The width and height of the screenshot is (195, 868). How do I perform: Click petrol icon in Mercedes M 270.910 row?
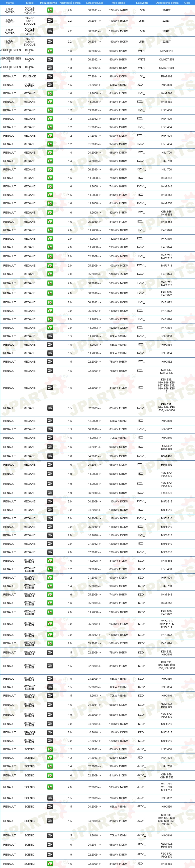click(x=50, y=51)
